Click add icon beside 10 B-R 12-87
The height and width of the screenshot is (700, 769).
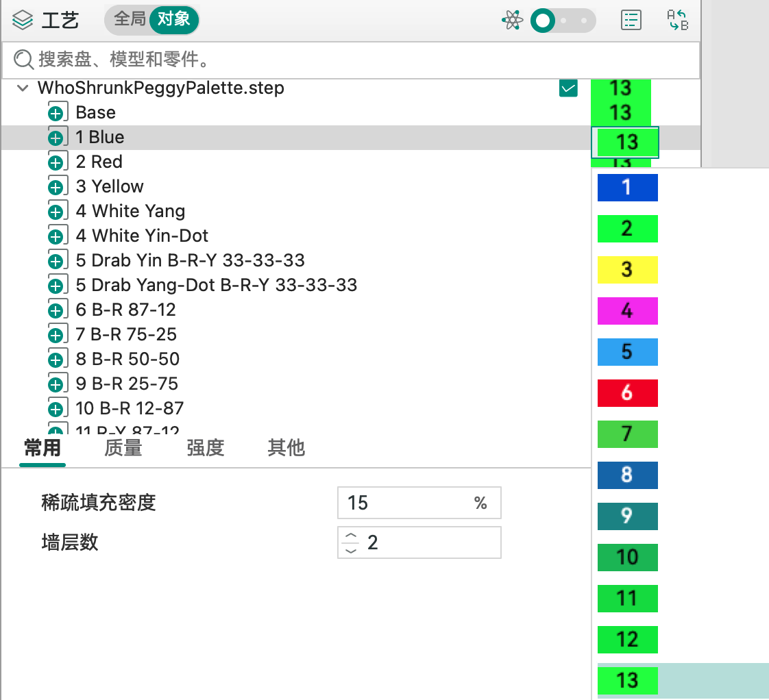(57, 408)
